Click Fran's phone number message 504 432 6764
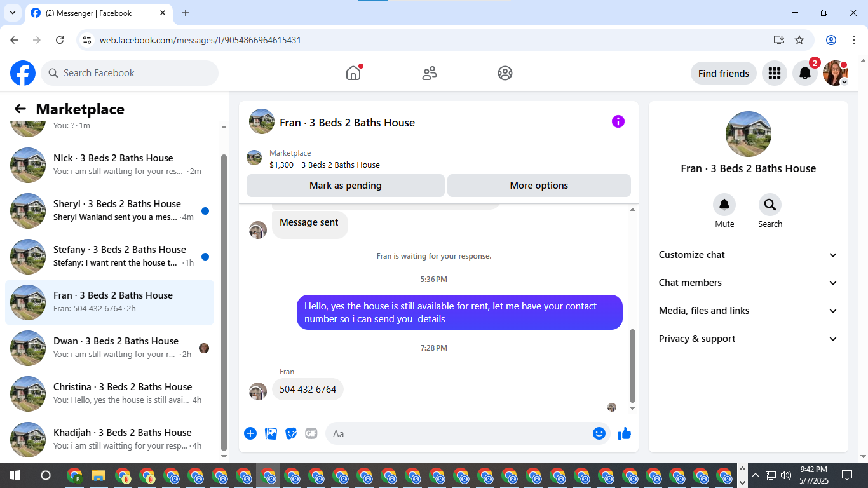 tap(308, 389)
